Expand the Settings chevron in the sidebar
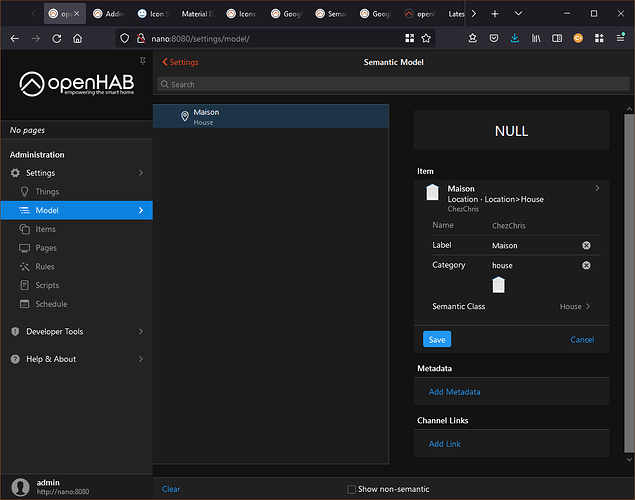This screenshot has height=500, width=635. (x=141, y=173)
